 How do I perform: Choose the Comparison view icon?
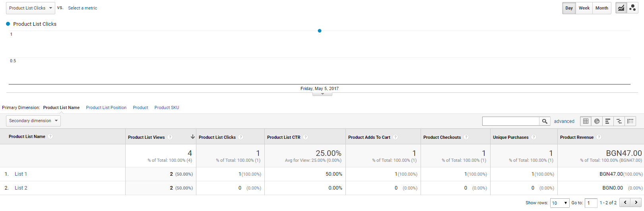tap(619, 121)
